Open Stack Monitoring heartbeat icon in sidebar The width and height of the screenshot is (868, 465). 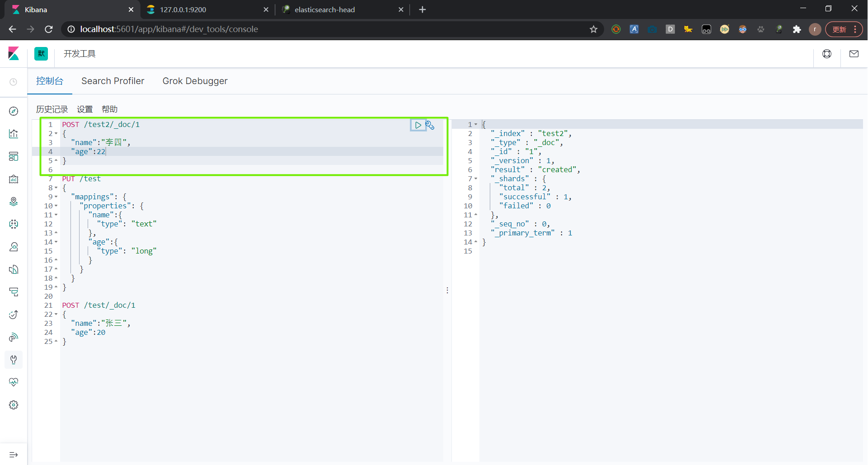14,382
